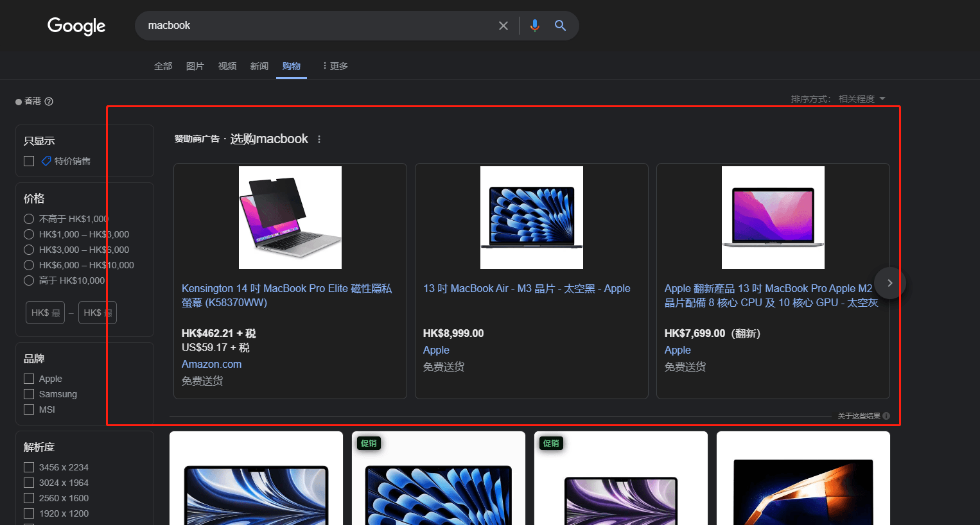
Task: Open Kensington 14 吋 MacBook Pro Elite link
Action: [286, 296]
